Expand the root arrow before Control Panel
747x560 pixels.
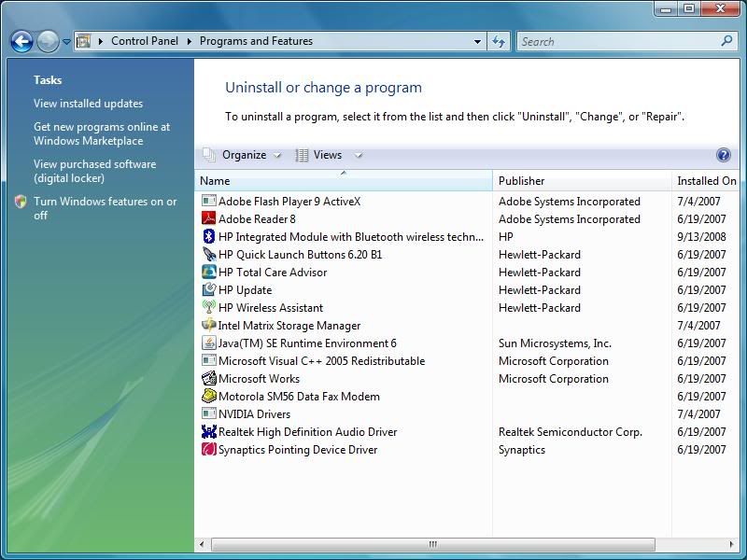pos(101,41)
